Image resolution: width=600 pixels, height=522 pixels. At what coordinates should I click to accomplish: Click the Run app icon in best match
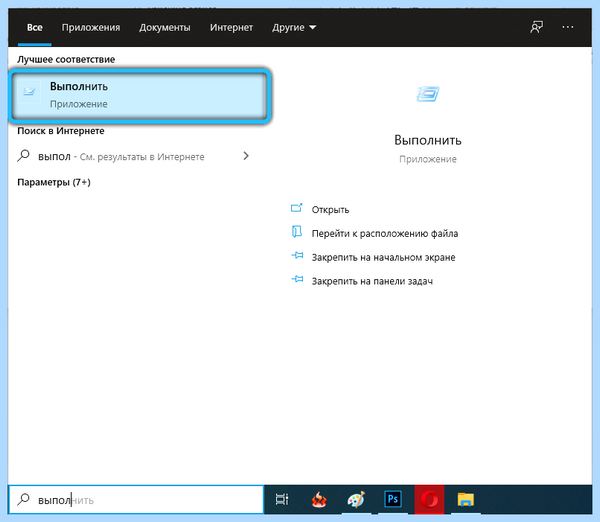[x=29, y=91]
